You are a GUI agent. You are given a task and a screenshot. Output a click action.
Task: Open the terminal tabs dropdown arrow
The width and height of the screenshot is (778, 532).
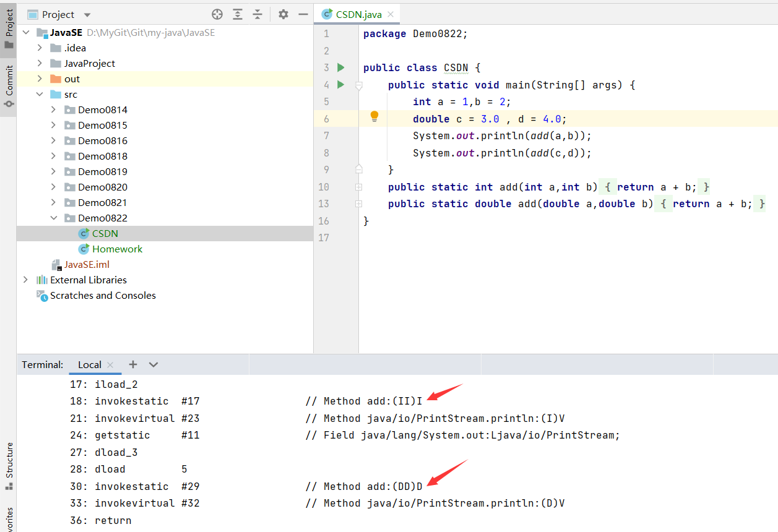(x=153, y=364)
